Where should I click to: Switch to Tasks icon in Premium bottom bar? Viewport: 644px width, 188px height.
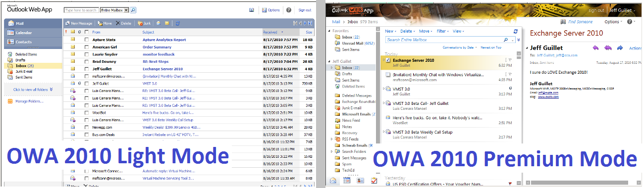[x=374, y=181]
